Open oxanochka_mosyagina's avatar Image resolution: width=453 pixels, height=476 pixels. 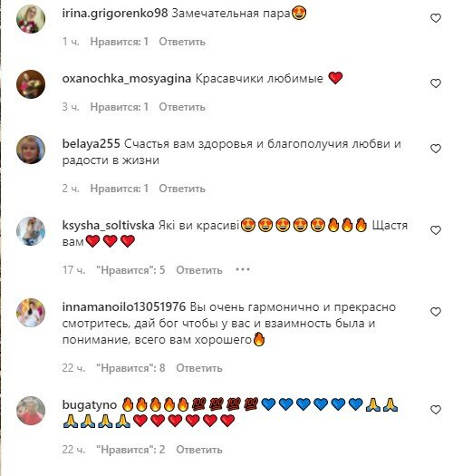(31, 84)
